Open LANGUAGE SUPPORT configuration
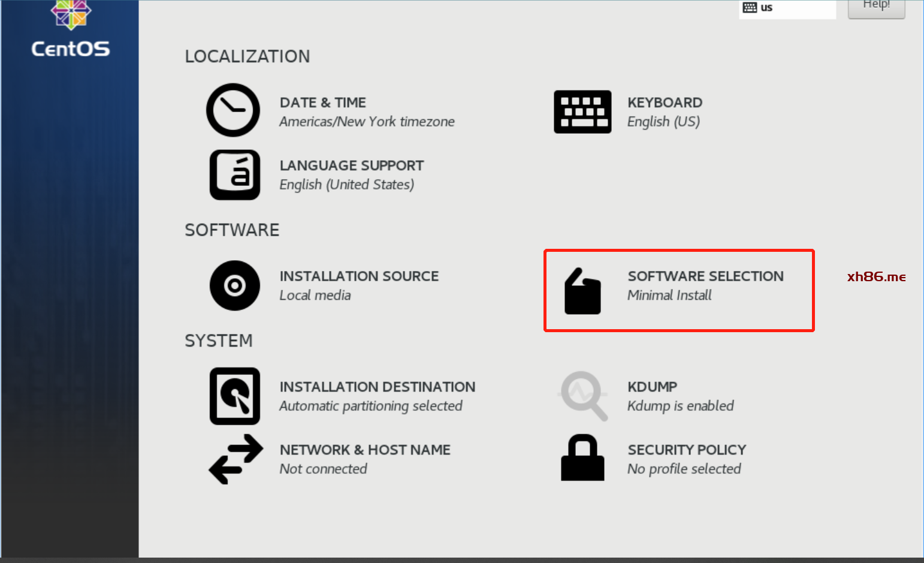This screenshot has height=563, width=924. 351,165
